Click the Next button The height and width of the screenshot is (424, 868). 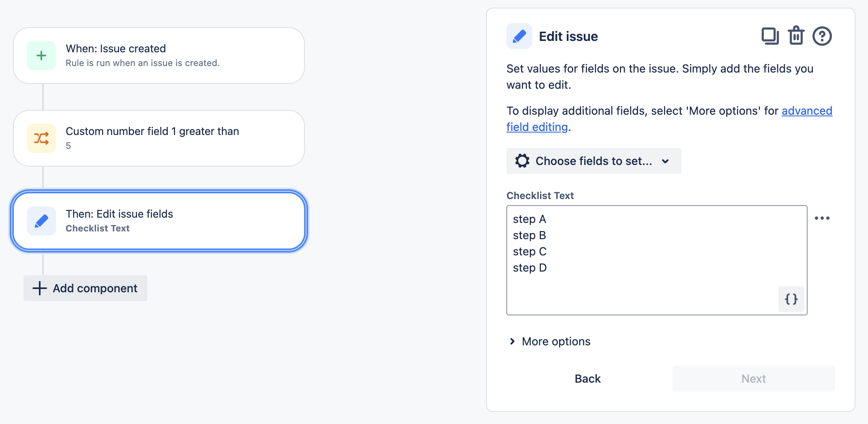(x=753, y=378)
